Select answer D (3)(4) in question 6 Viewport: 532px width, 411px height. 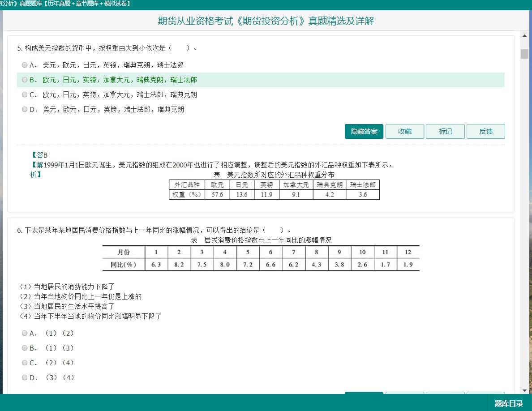point(25,378)
